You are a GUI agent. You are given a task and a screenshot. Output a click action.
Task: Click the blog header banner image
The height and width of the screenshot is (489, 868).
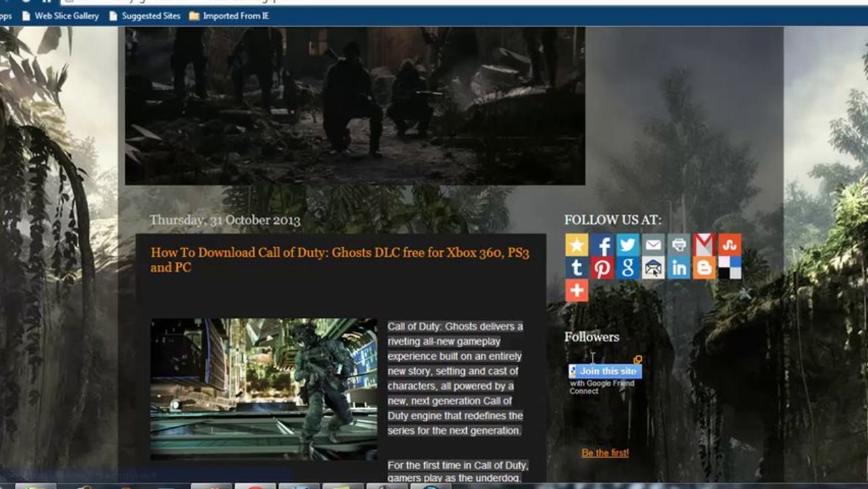[355, 106]
